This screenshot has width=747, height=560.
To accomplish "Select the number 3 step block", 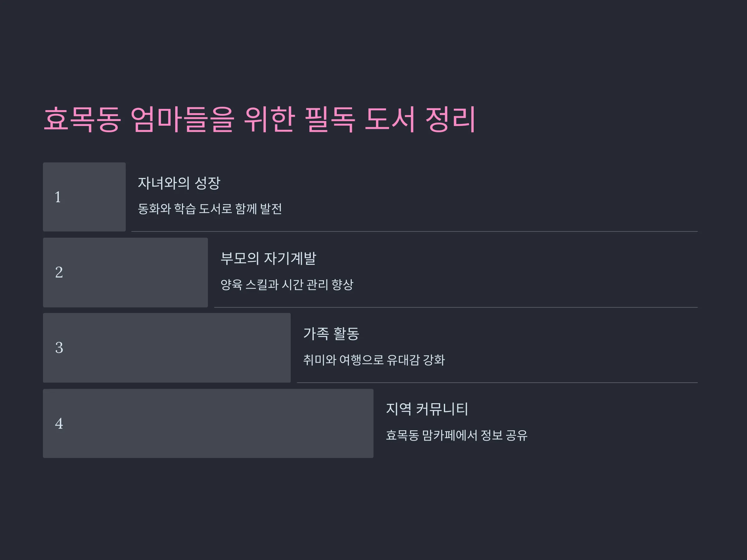I will (167, 348).
